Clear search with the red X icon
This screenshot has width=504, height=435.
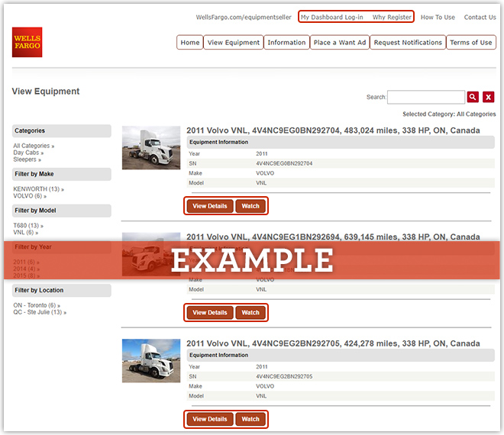point(488,97)
